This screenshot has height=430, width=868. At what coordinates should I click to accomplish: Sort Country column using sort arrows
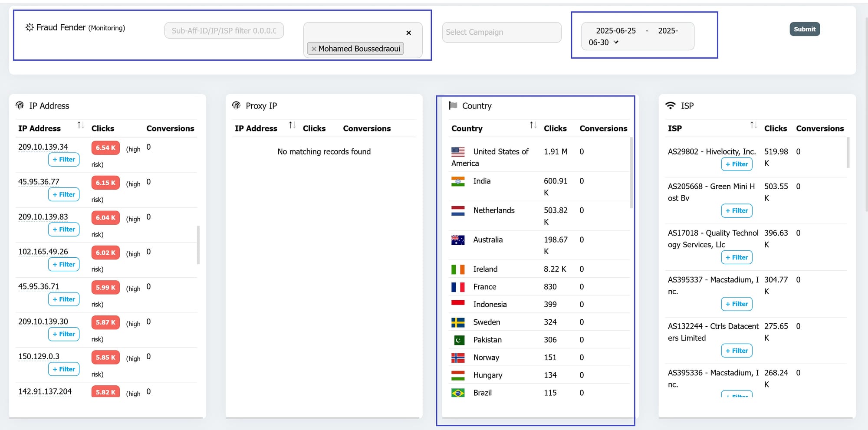(533, 125)
